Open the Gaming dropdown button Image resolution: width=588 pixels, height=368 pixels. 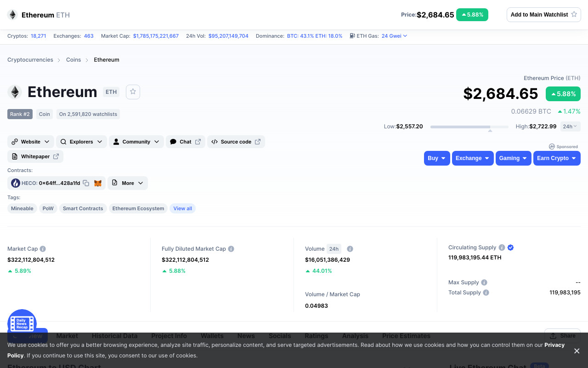click(514, 158)
